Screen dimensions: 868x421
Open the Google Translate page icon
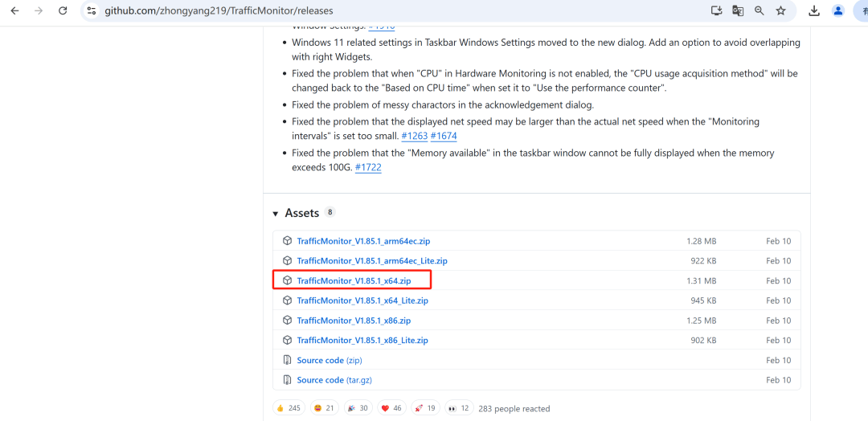[738, 11]
